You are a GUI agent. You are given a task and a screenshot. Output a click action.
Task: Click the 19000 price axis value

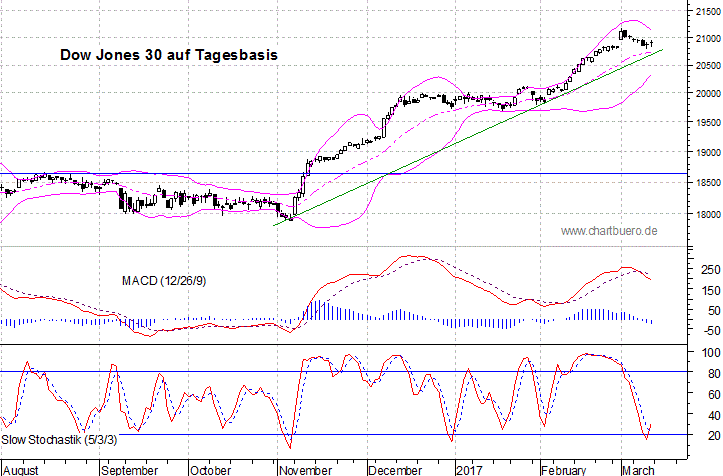coord(708,152)
